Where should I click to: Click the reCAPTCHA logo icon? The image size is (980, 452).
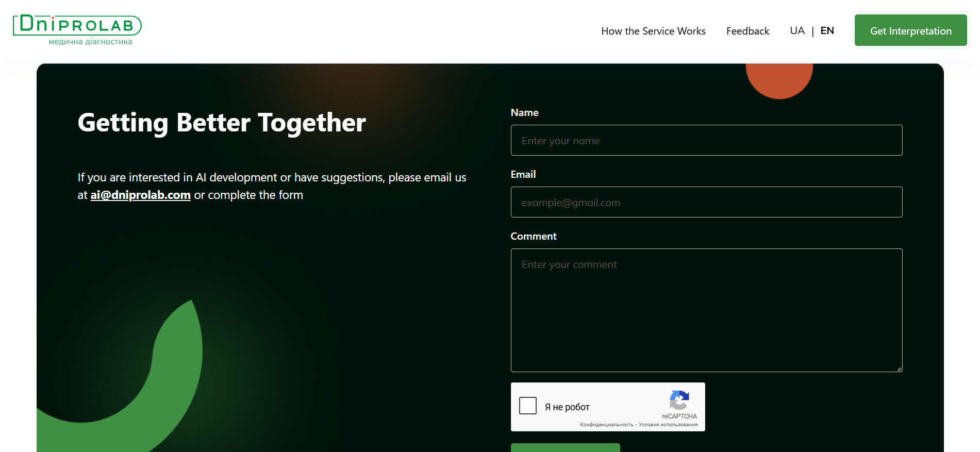tap(679, 400)
